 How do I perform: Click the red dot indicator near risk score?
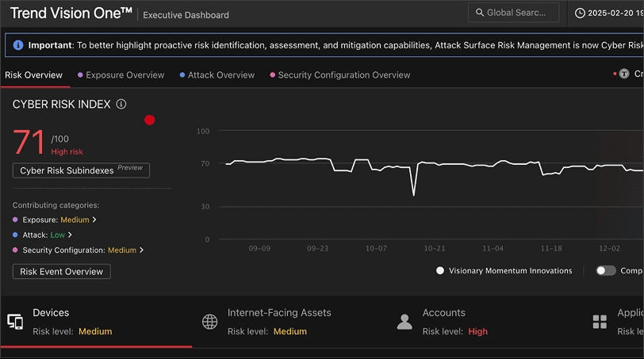(x=149, y=120)
